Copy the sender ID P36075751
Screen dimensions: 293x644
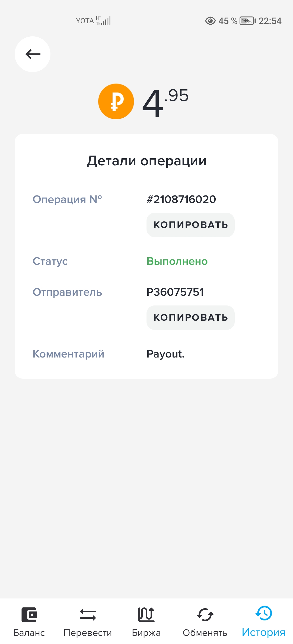190,318
